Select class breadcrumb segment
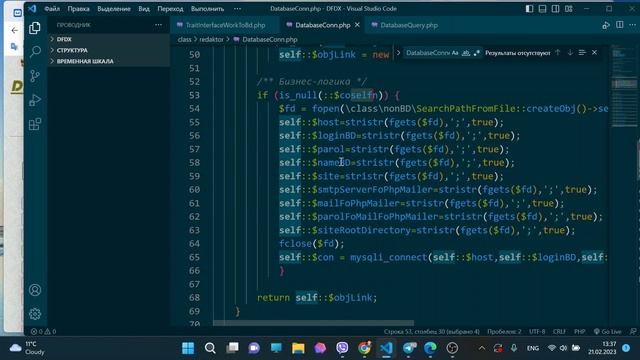Screen dimensions: 640x360 [x=184, y=40]
